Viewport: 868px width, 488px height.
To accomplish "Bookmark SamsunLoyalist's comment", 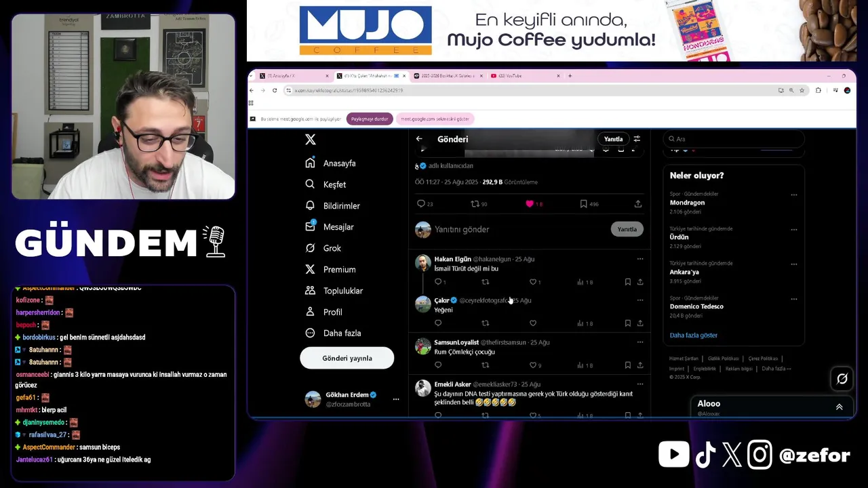I will tap(628, 365).
